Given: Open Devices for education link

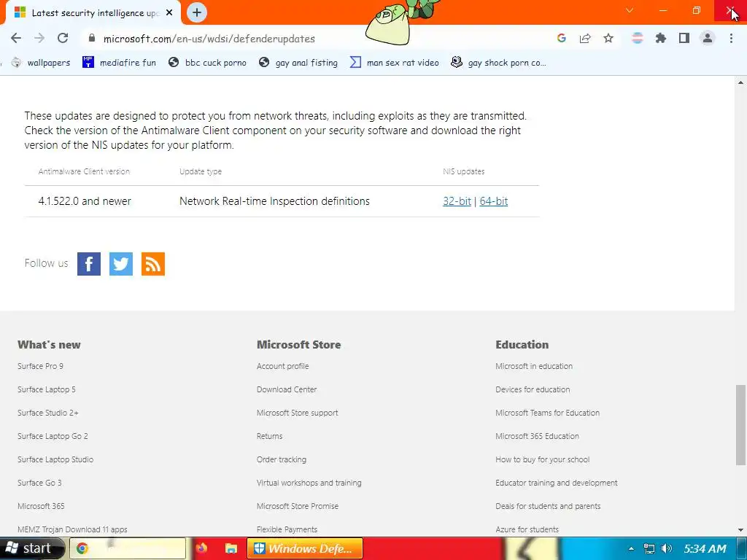Looking at the screenshot, I should [x=533, y=389].
